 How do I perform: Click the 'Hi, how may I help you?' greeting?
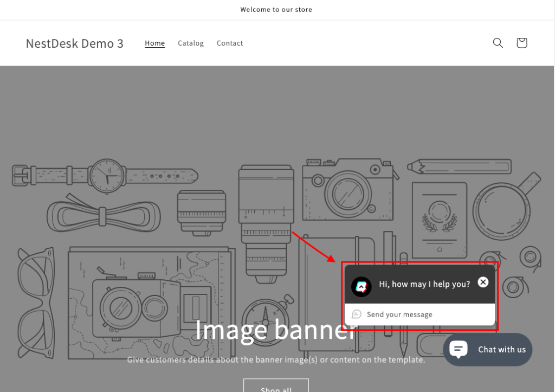424,284
